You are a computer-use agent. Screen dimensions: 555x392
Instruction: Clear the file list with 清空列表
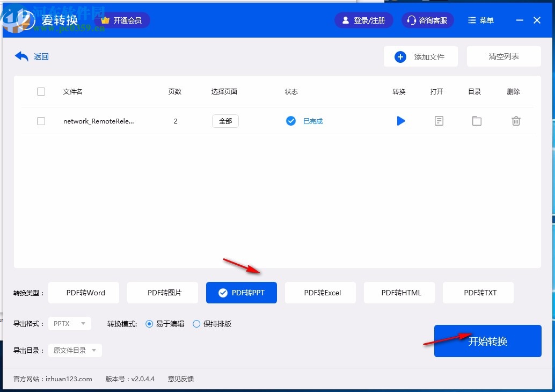click(503, 56)
